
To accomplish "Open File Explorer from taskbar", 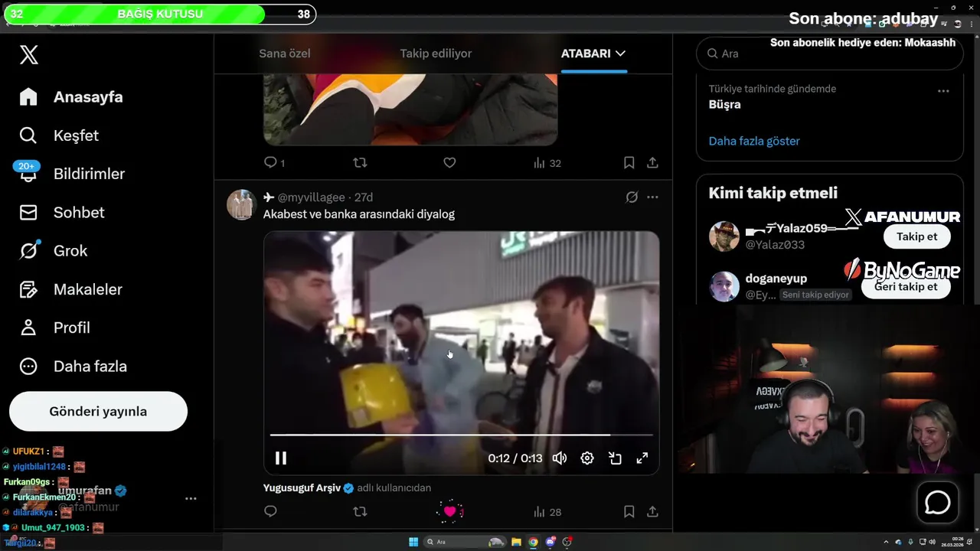I will [516, 542].
